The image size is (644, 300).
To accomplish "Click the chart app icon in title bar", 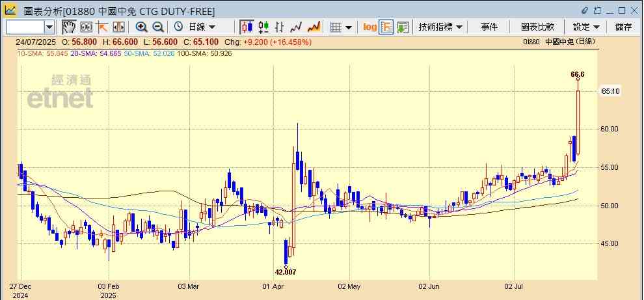I will tap(10, 10).
